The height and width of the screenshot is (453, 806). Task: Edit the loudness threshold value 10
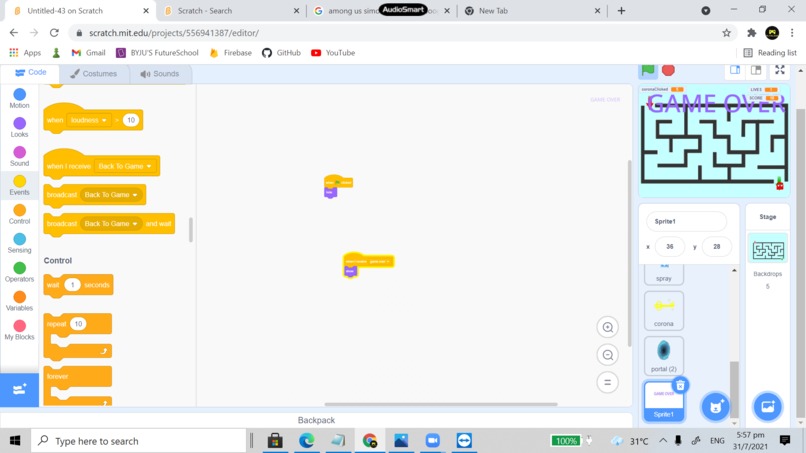131,120
